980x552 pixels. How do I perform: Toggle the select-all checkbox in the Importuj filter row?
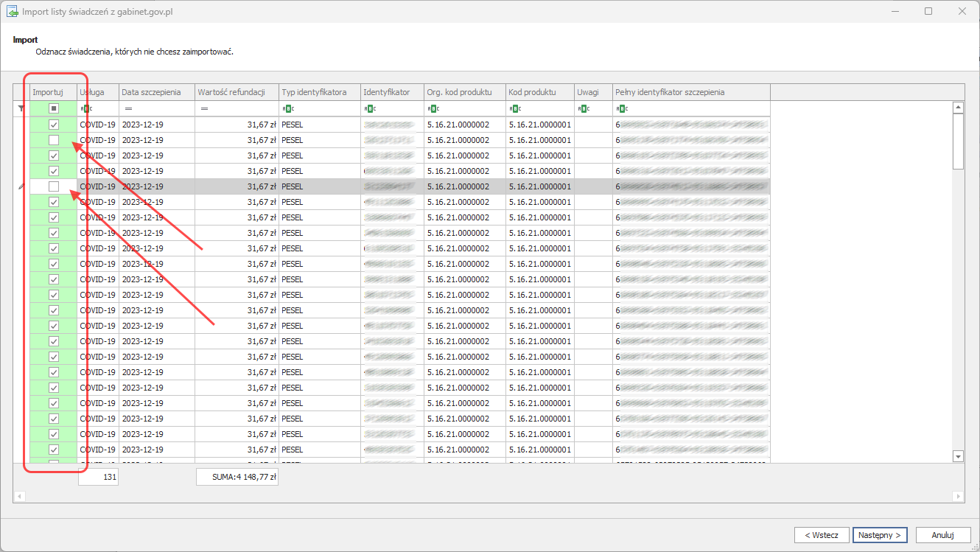pyautogui.click(x=54, y=108)
